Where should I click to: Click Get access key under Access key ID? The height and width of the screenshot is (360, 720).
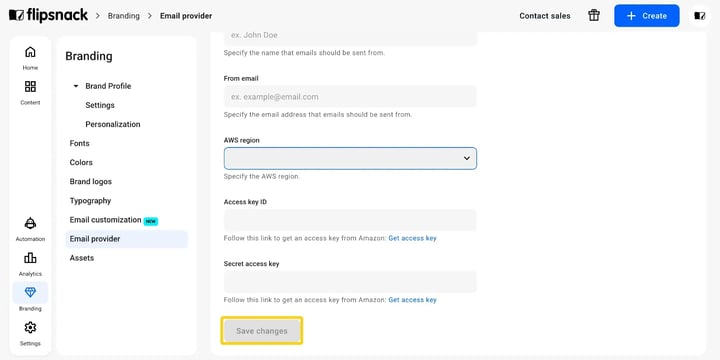(412, 238)
